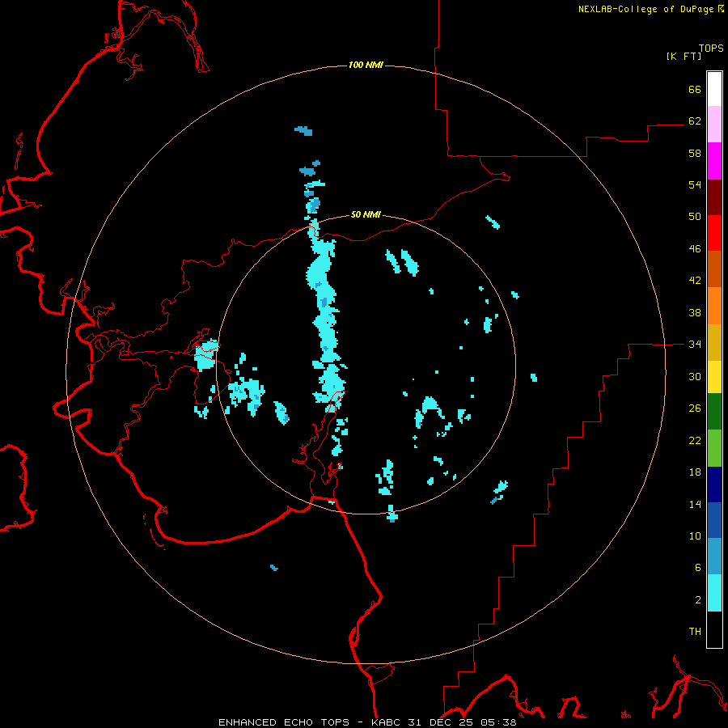
Task: Click the "KABC" radar site identifier
Action: 387,722
